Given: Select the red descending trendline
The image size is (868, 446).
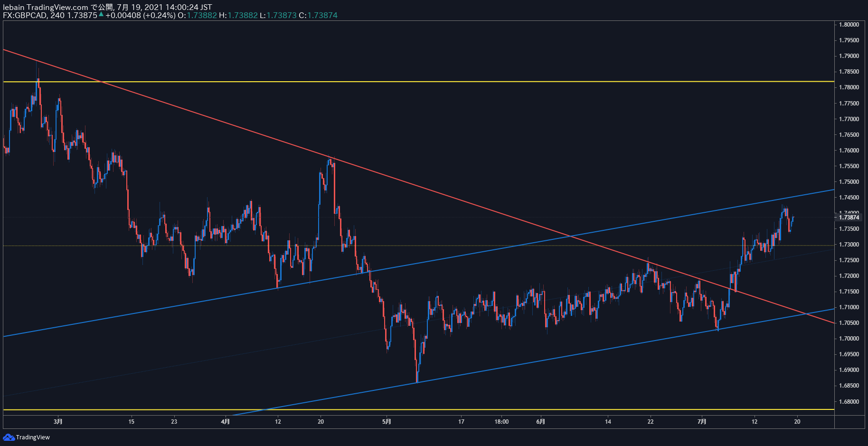Looking at the screenshot, I should [x=418, y=186].
